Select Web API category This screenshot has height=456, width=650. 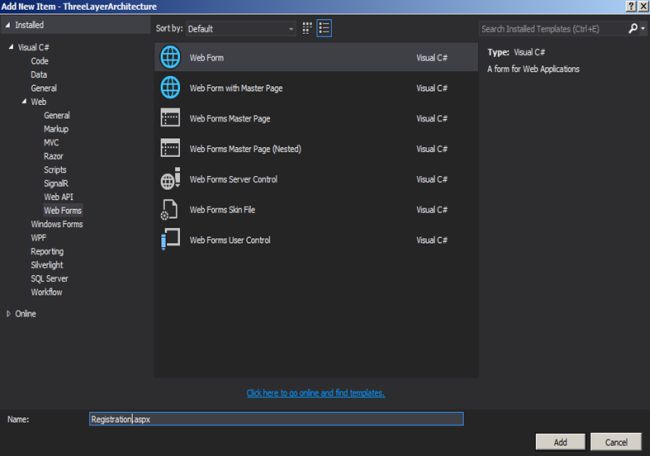[58, 197]
